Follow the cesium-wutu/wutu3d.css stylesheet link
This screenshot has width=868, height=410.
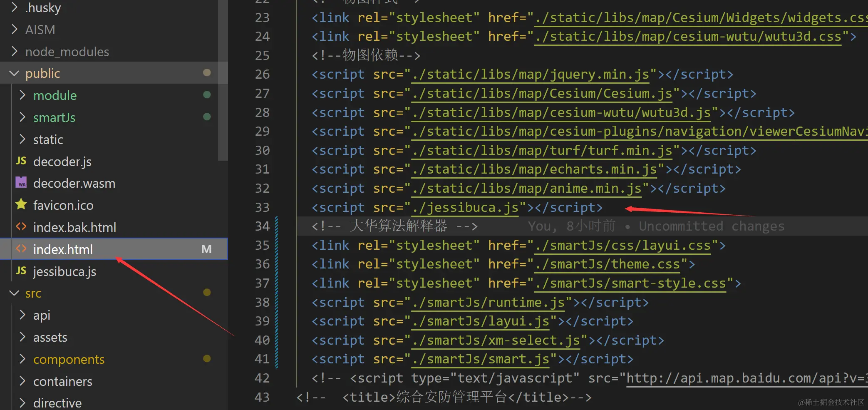(x=688, y=37)
